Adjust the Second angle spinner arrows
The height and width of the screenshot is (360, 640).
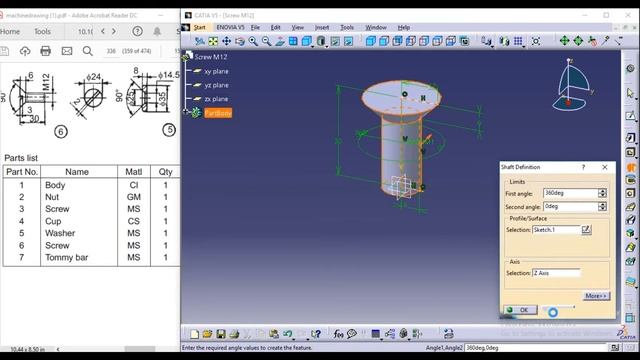pyautogui.click(x=602, y=207)
